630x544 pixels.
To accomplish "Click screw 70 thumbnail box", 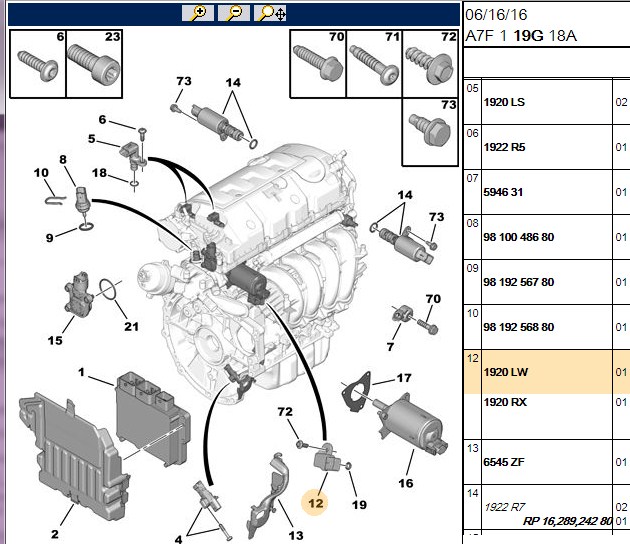I will tap(318, 63).
